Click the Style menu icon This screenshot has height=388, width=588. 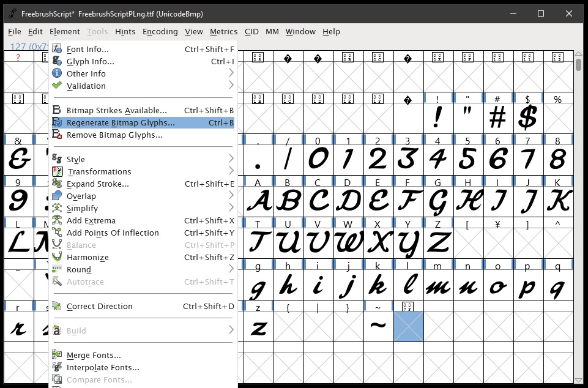[x=57, y=159]
